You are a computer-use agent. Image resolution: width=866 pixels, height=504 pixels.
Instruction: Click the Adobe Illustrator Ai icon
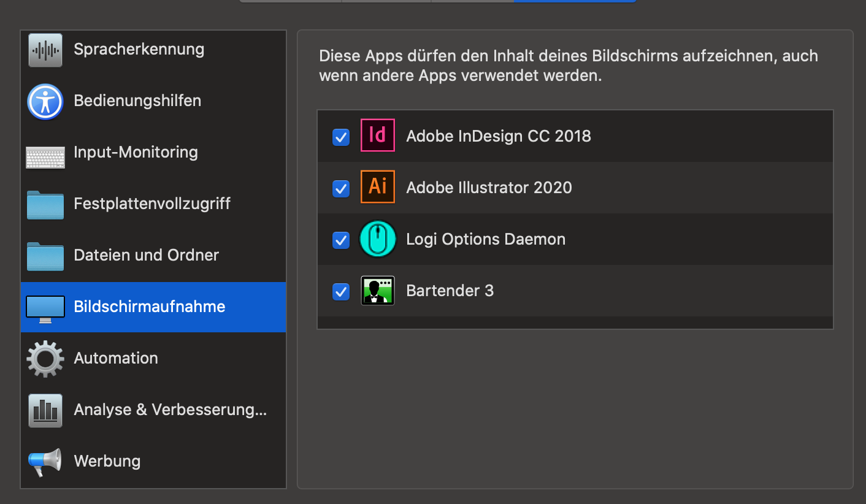[377, 187]
